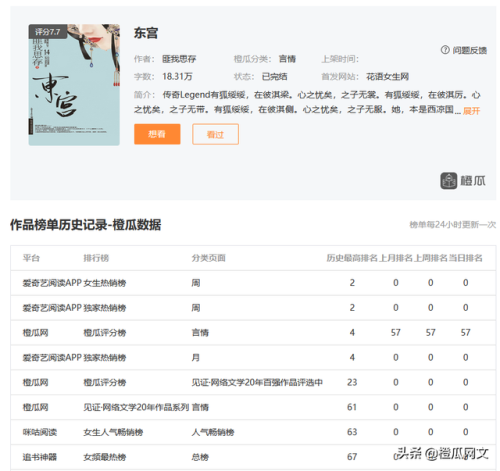Image resolution: width=500 pixels, height=471 pixels.
Task: Click 见证·网络文学20年百强作品评选中 cell
Action: (257, 382)
